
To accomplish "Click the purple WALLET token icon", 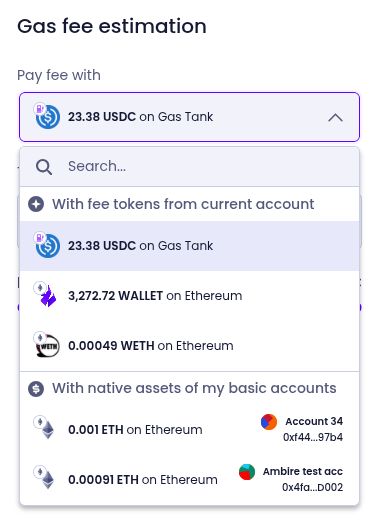I will (x=48, y=296).
